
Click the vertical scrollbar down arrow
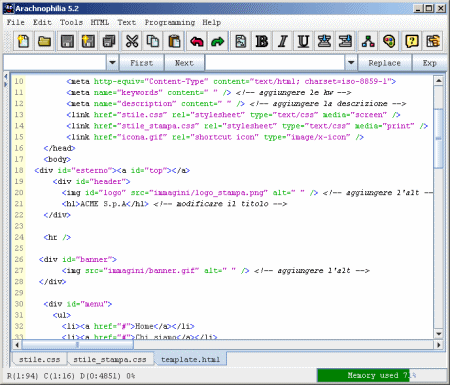pos(439,334)
